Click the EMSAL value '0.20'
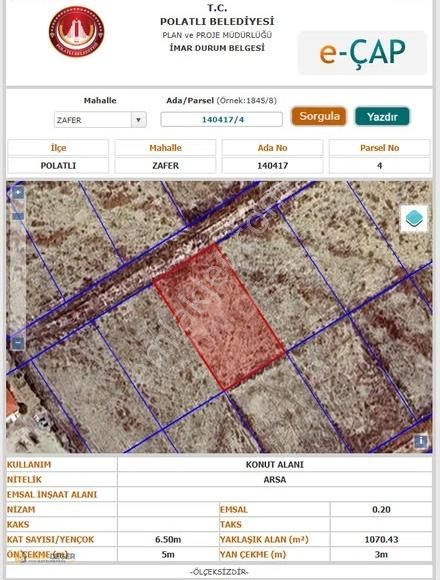This screenshot has height=580, width=440. [x=381, y=510]
